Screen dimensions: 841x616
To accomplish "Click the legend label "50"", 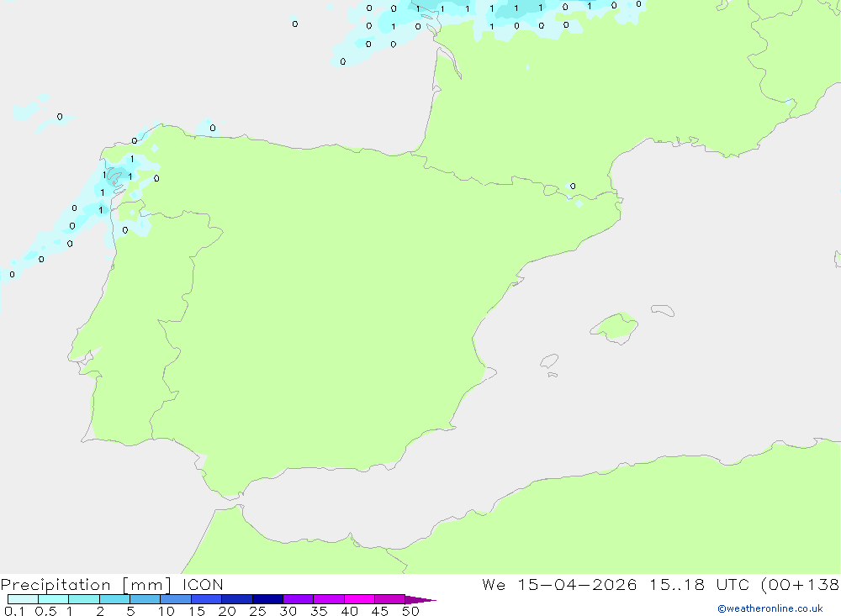I will click(410, 611).
